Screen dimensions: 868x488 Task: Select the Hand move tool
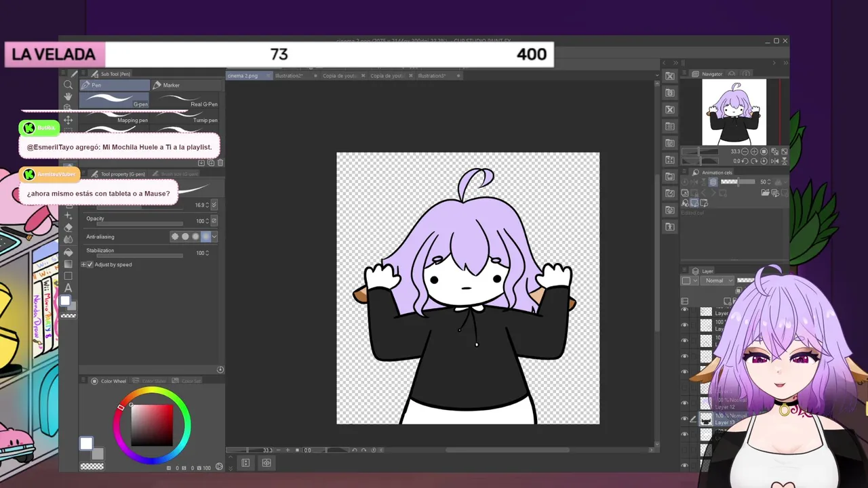point(68,96)
